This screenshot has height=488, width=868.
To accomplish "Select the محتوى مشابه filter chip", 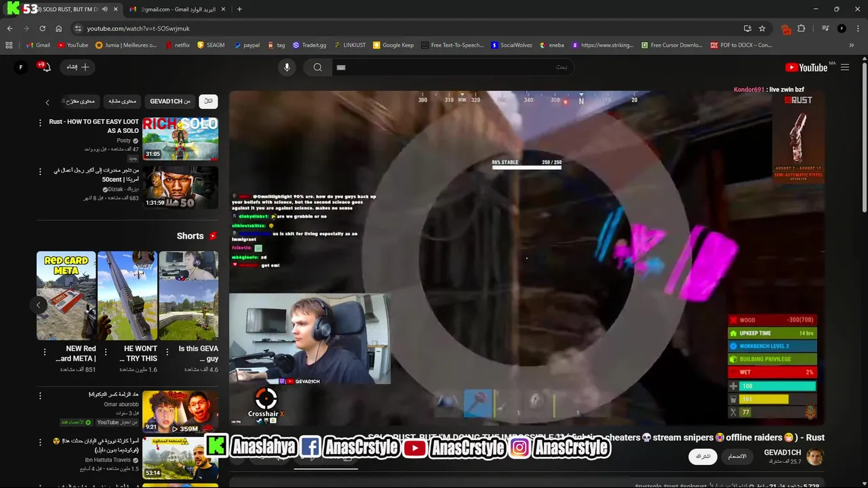I will click(x=123, y=101).
